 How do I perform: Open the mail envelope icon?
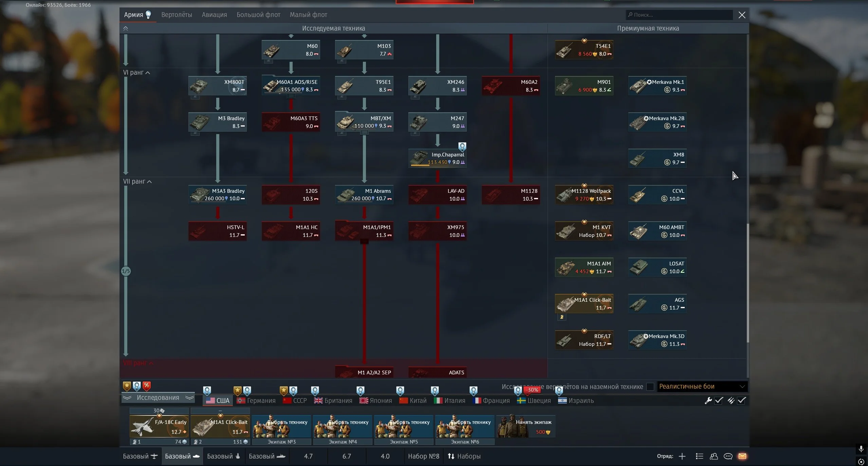point(742,456)
